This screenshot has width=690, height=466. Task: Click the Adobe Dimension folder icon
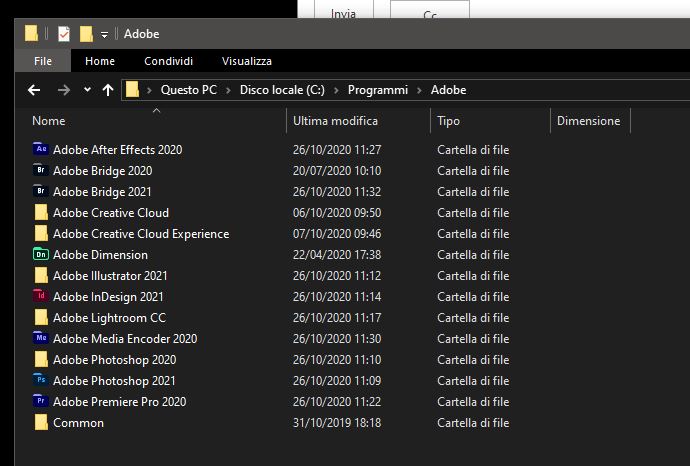tap(41, 254)
